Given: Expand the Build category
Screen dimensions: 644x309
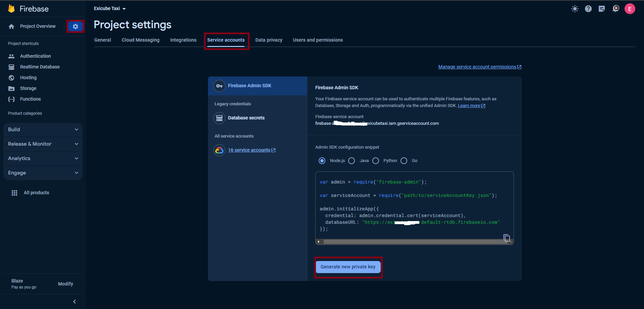Looking at the screenshot, I should coord(43,130).
